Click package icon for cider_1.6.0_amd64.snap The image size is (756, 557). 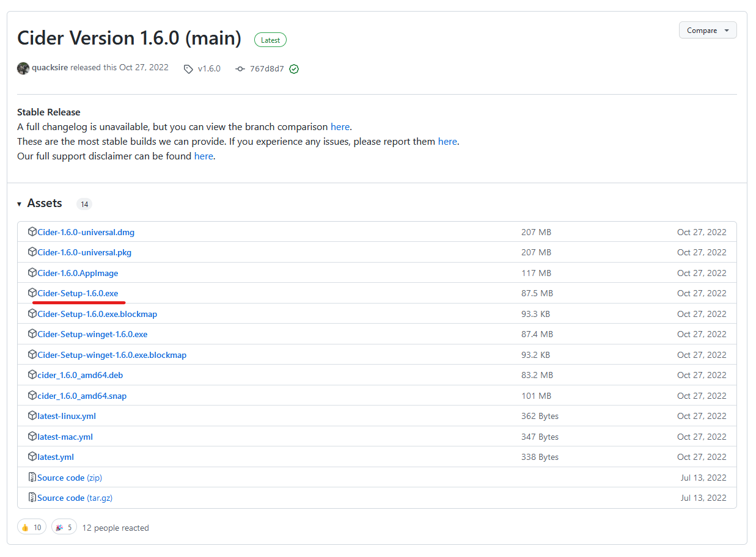[32, 396]
